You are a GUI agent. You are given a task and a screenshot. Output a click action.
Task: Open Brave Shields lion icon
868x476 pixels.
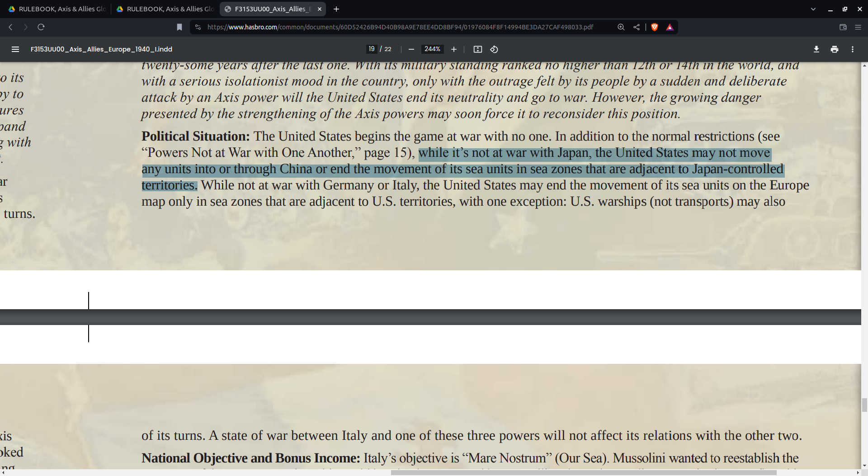tap(655, 27)
